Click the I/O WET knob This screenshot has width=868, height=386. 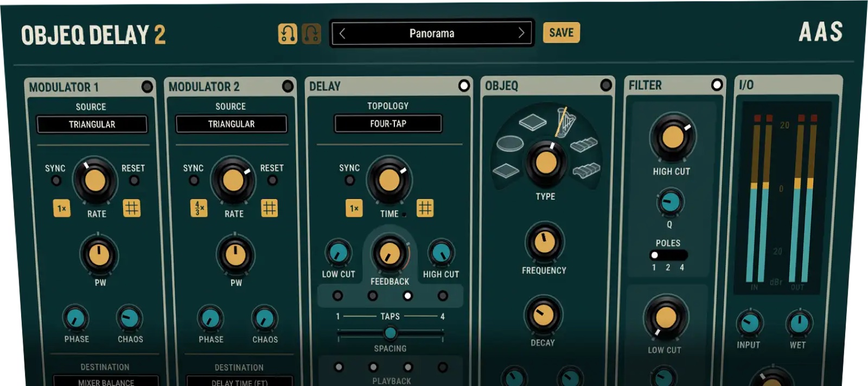[799, 323]
